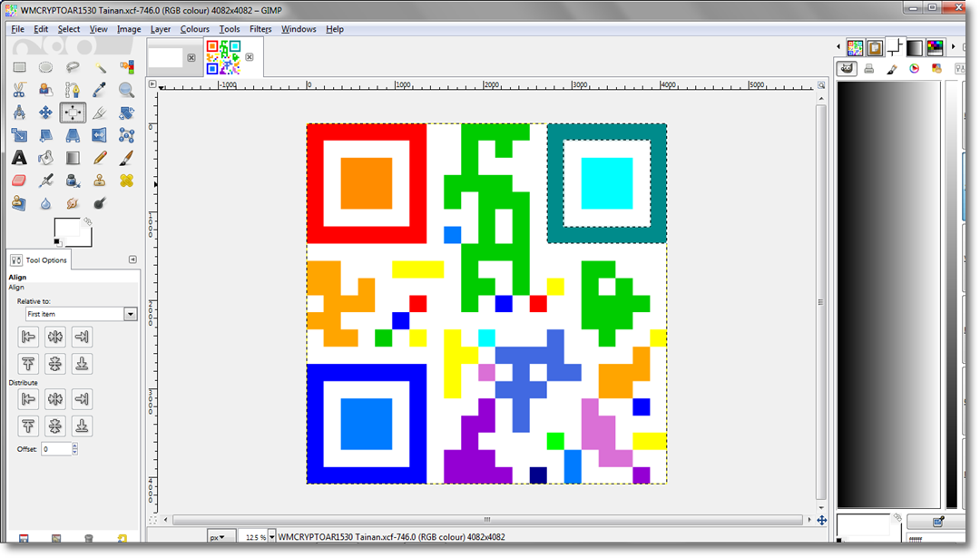
Task: Select the Airbrush tool
Action: (45, 181)
